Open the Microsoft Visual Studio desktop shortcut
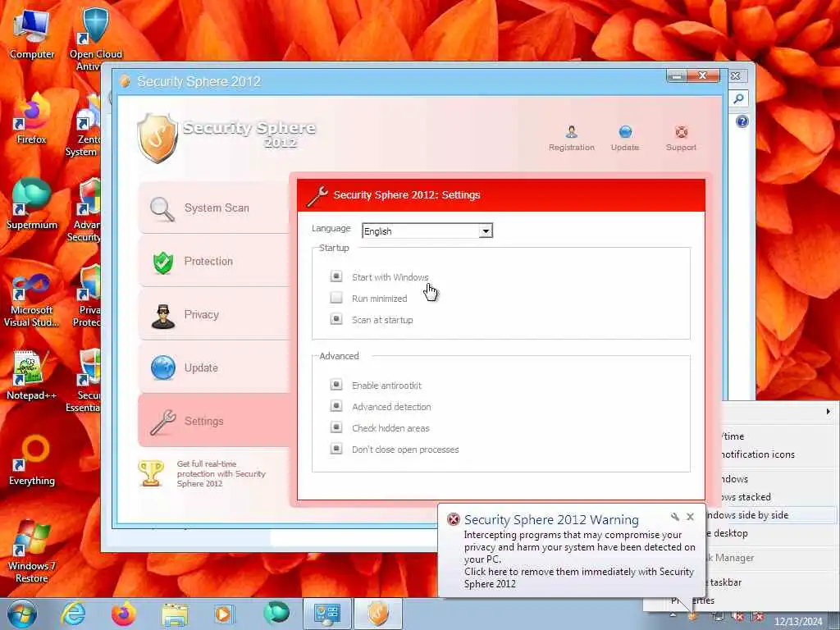The image size is (840, 630). click(x=32, y=300)
